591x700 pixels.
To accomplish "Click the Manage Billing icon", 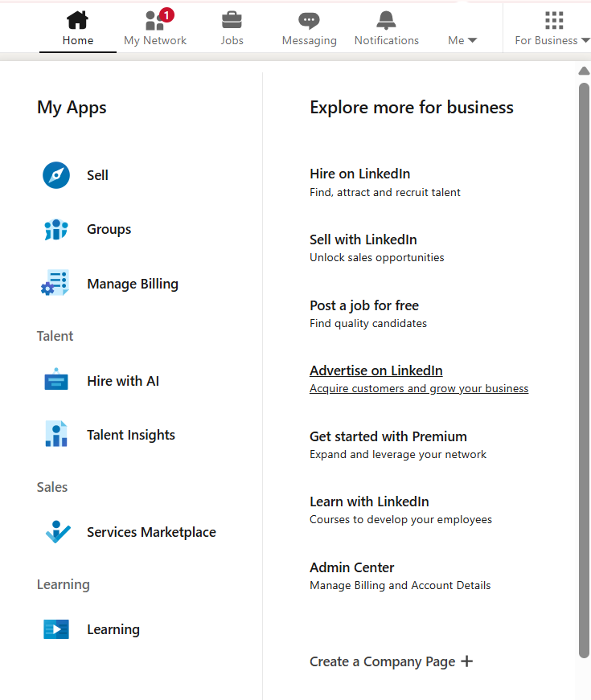I will pyautogui.click(x=55, y=283).
